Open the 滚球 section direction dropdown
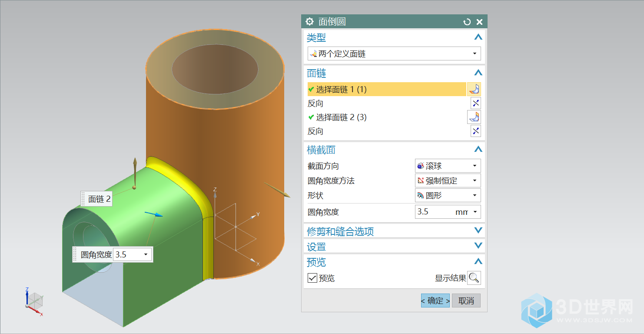The height and width of the screenshot is (334, 644). [x=448, y=166]
